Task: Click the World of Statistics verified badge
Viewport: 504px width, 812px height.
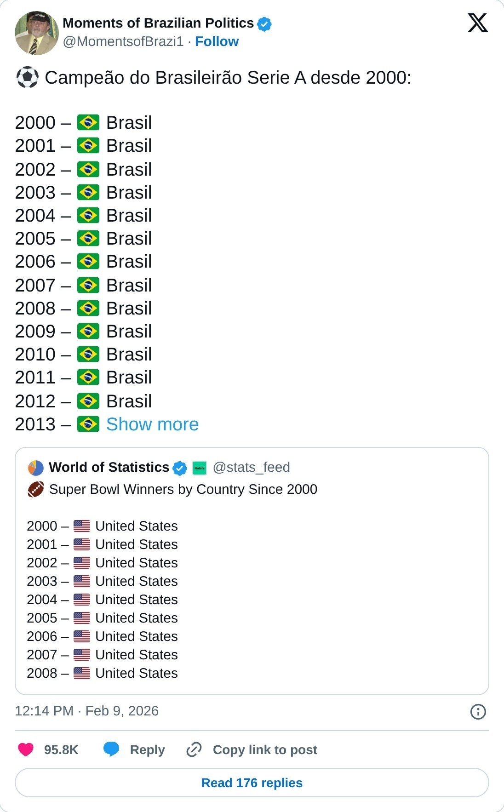Action: click(x=179, y=468)
